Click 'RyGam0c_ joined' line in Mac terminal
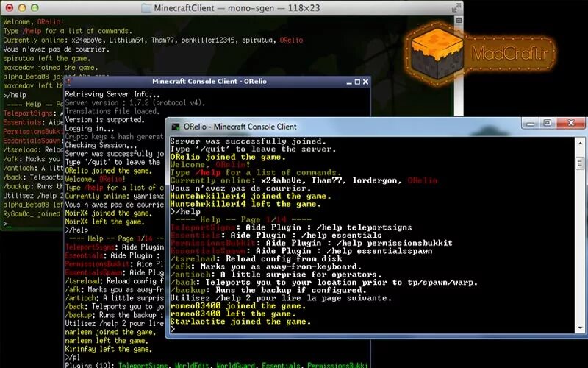This screenshot has height=368, width=588. coord(32,213)
